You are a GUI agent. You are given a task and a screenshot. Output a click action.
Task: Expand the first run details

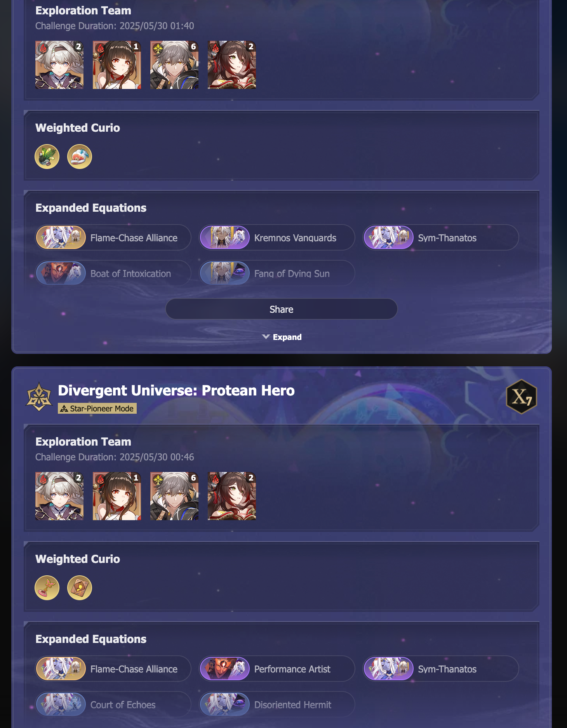282,337
